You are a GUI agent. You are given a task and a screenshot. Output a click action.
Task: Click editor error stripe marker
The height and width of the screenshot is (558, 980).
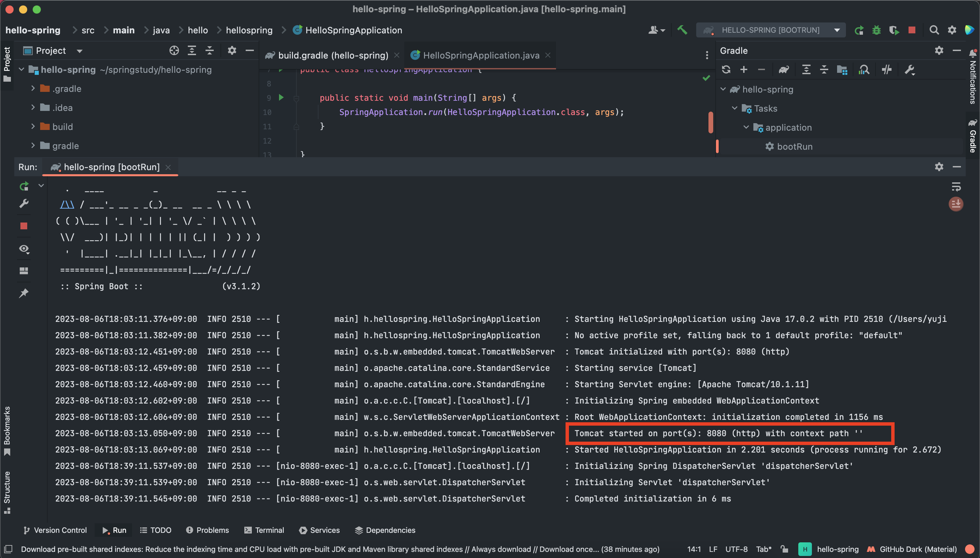tap(710, 122)
